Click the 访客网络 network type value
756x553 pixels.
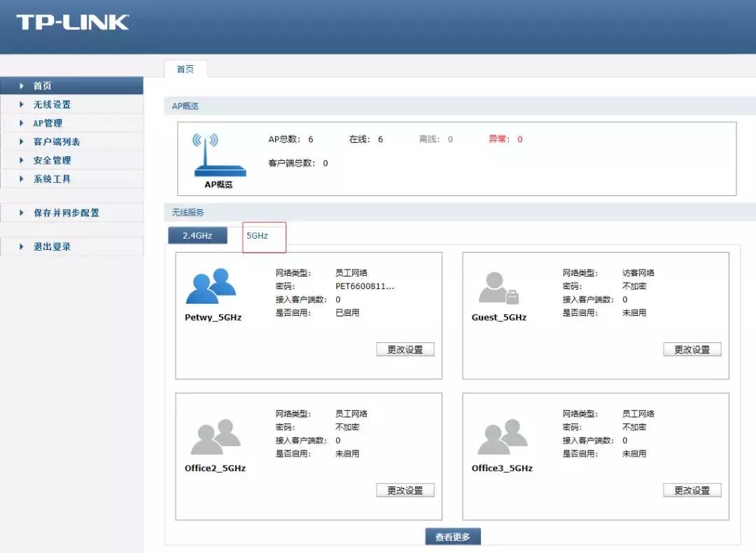638,272
